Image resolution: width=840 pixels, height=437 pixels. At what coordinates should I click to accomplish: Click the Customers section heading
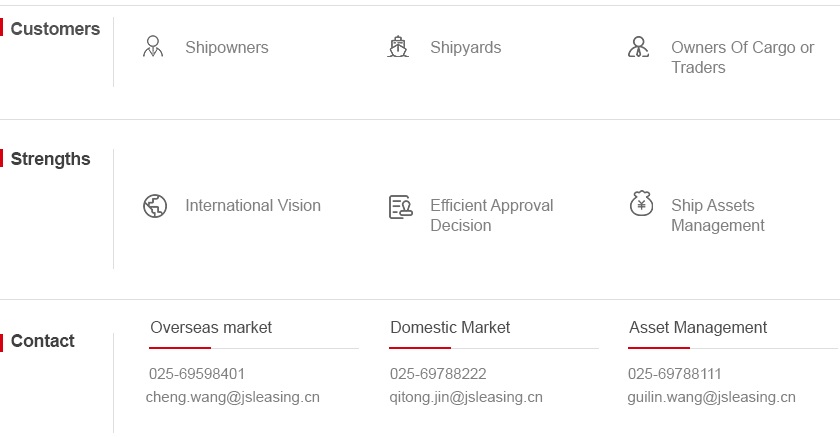coord(55,29)
